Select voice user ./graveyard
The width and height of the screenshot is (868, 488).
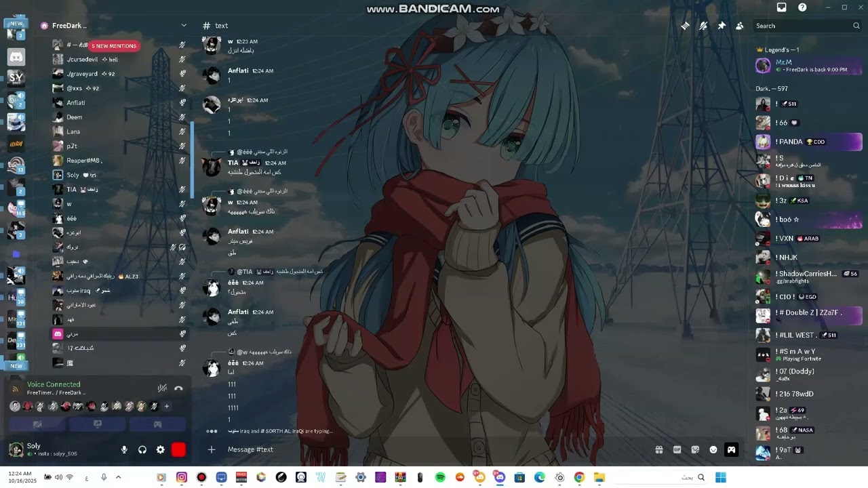tap(119, 74)
